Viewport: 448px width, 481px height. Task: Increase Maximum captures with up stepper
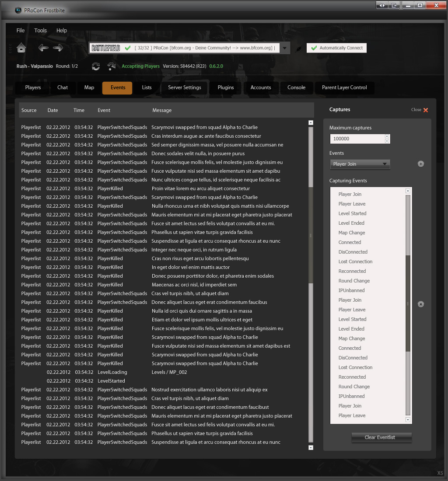(387, 136)
